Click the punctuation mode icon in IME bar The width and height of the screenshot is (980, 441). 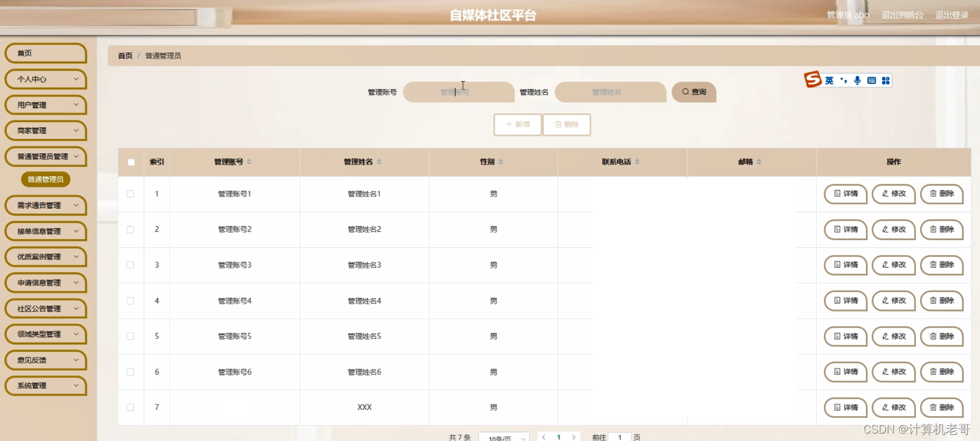point(843,80)
